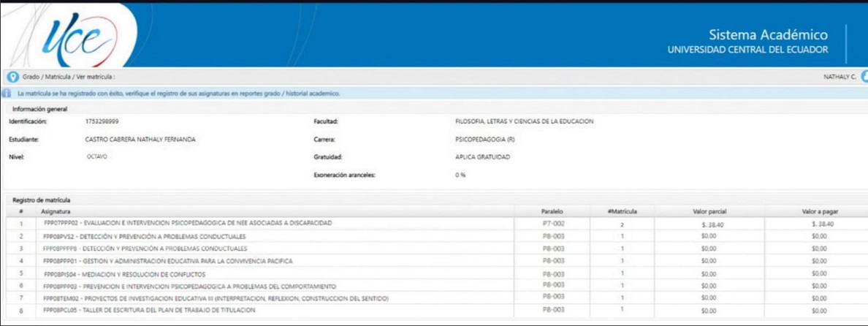Select the identification number 1753298999
The width and height of the screenshot is (868, 326).
(102, 121)
